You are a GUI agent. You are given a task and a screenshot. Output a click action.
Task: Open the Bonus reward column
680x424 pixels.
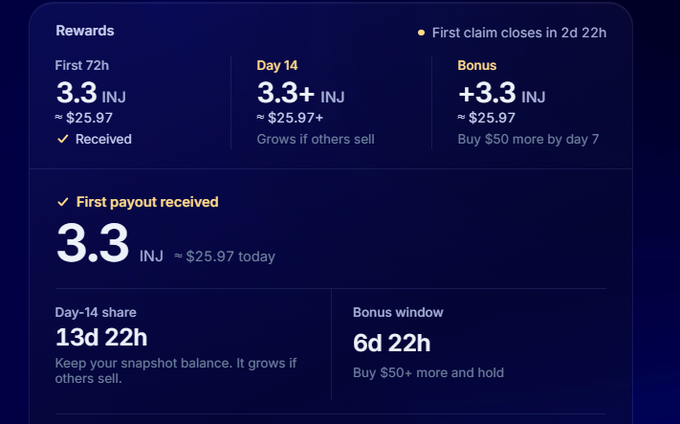tap(532, 102)
